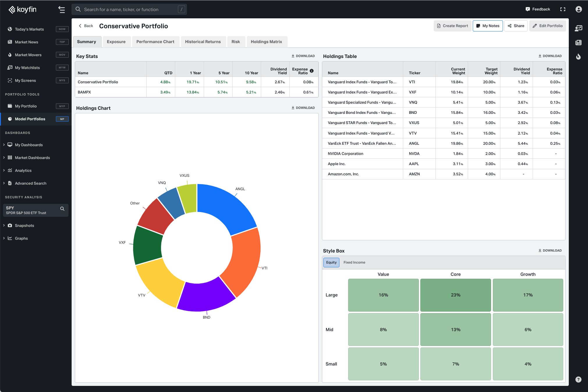Switch Style Box to Equity
Viewport: 588px width, 392px height.
pyautogui.click(x=331, y=262)
